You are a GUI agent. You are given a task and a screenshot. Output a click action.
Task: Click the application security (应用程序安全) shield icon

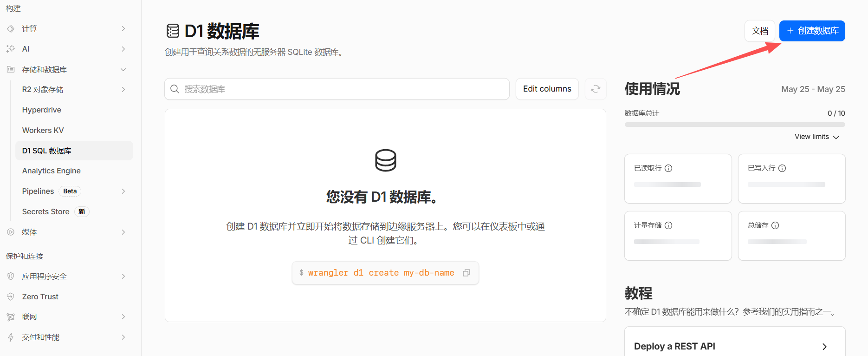click(x=11, y=276)
